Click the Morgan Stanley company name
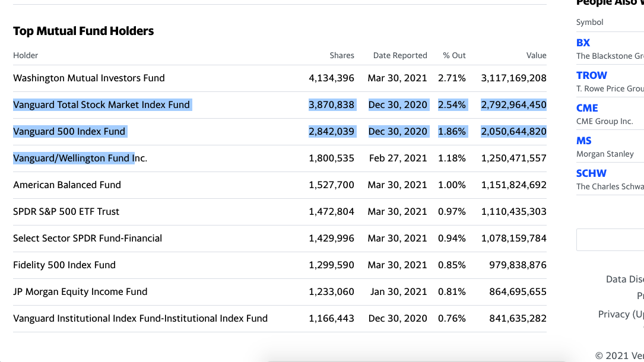Image resolution: width=644 pixels, height=362 pixels. [605, 154]
